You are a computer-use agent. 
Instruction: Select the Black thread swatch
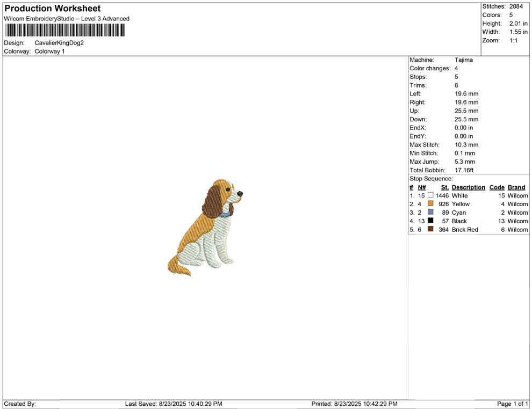click(x=430, y=221)
